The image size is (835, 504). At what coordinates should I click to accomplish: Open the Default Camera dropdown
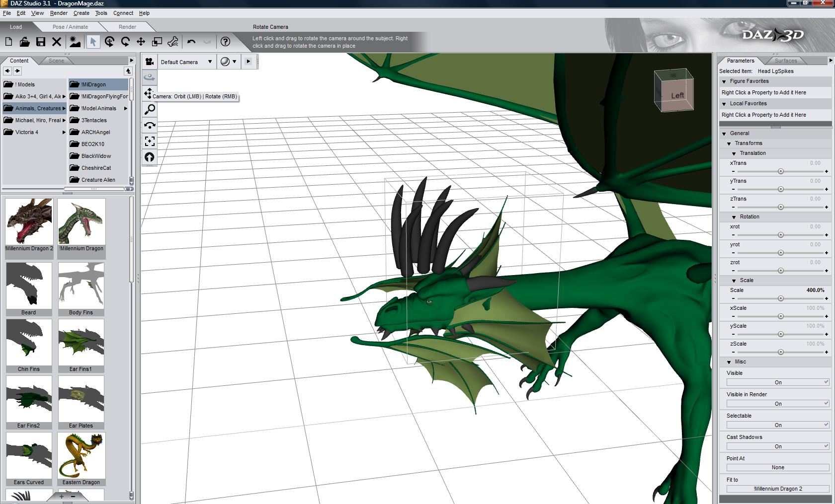[186, 62]
